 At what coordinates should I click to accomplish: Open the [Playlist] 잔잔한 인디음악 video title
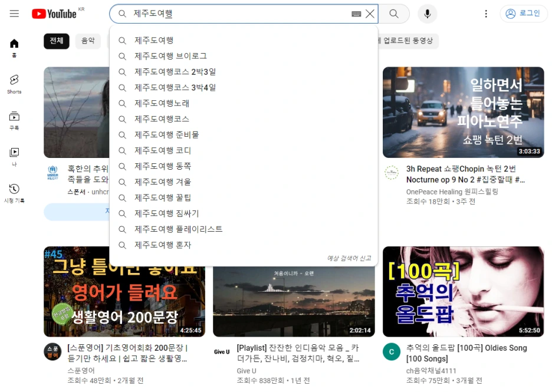click(x=298, y=353)
